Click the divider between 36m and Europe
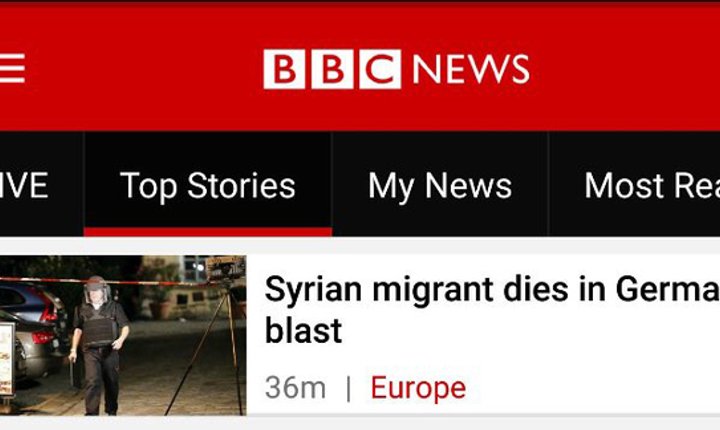 pos(349,388)
